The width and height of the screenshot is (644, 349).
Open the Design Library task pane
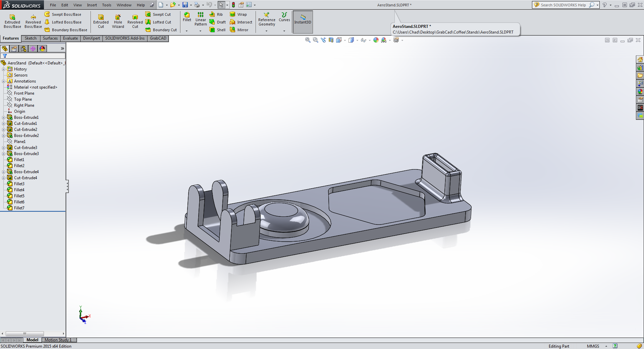click(x=640, y=67)
